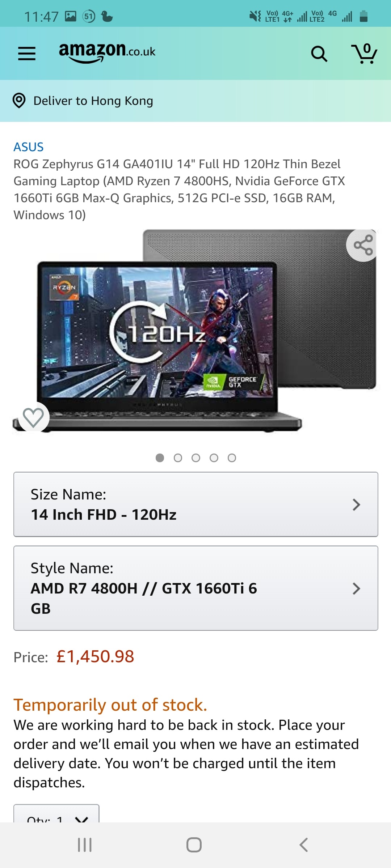Tap Android home navigation button
This screenshot has height=868, width=391.
coord(194,845)
